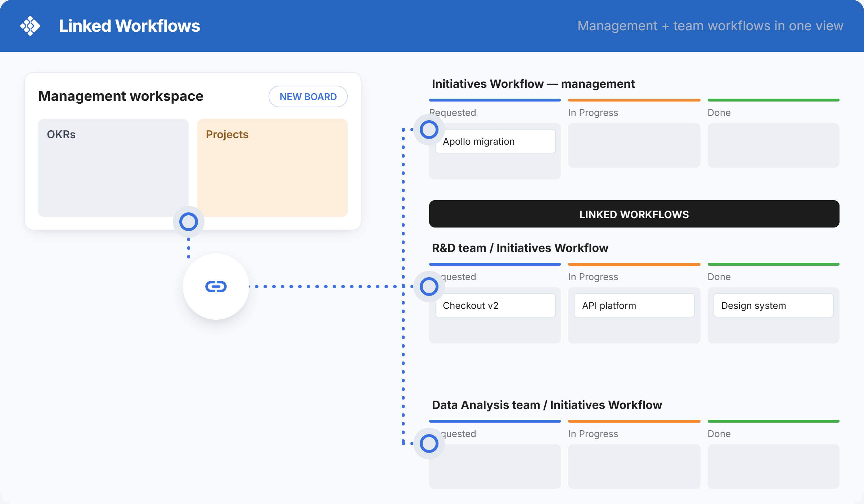
Task: Click In Progress label in Data Analysis workflow
Action: 593,434
